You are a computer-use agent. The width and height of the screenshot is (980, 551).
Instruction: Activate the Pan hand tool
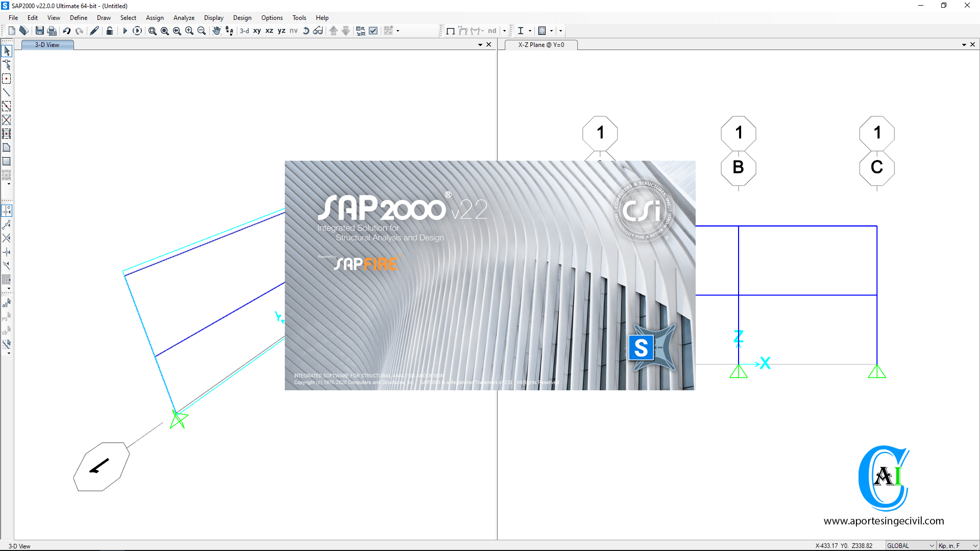point(216,31)
